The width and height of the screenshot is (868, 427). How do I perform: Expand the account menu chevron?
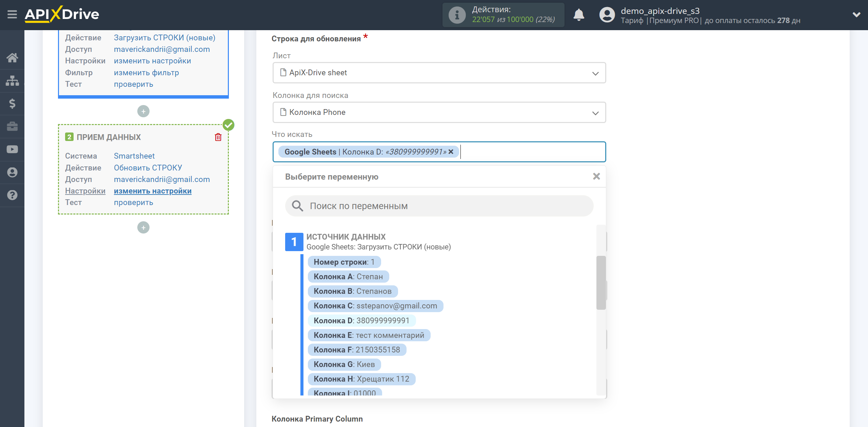856,15
